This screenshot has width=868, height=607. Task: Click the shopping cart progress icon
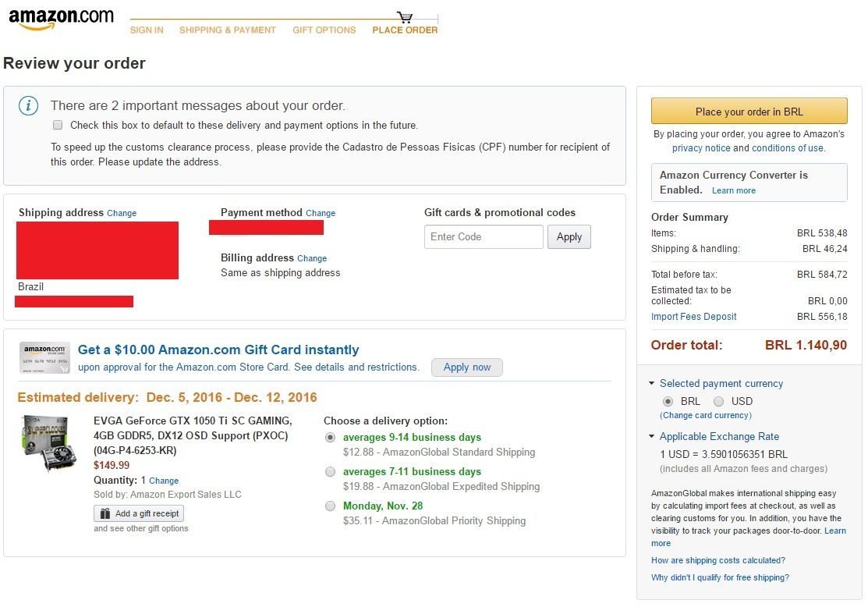point(405,17)
